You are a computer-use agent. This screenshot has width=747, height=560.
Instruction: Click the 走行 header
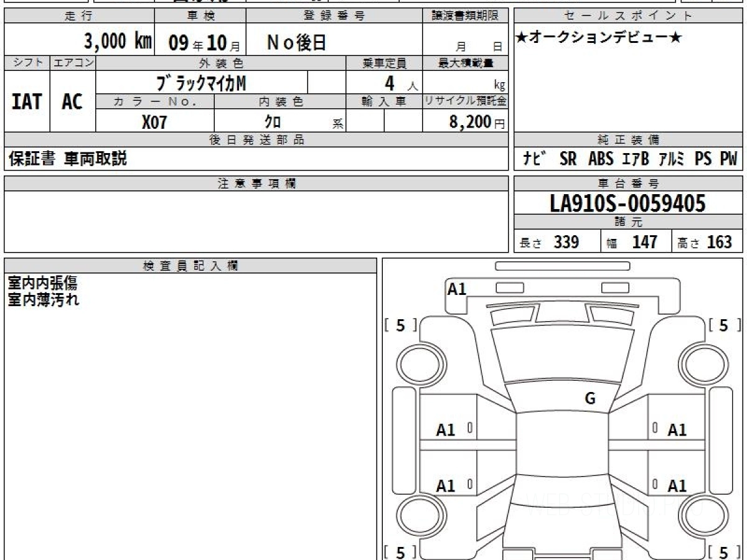point(78,16)
